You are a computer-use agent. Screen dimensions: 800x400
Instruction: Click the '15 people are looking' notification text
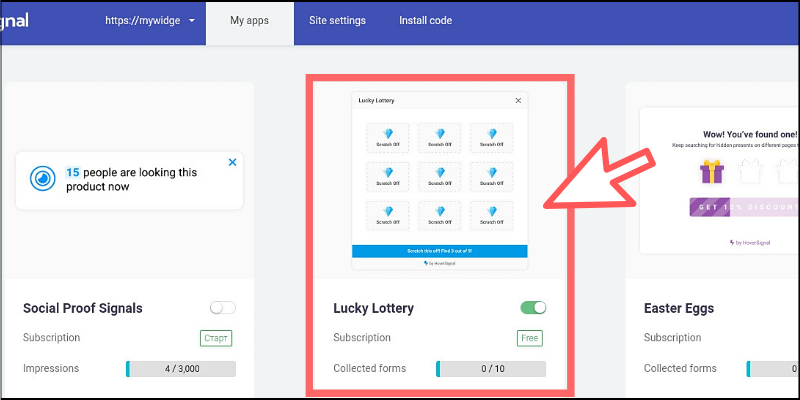[131, 180]
